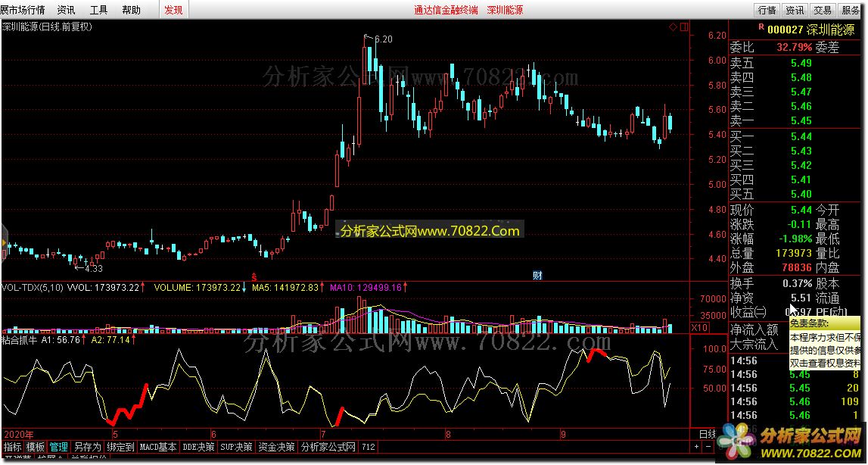Select the 发现 tab in the menu bar
Image resolution: width=868 pixels, height=465 pixels.
[x=173, y=10]
